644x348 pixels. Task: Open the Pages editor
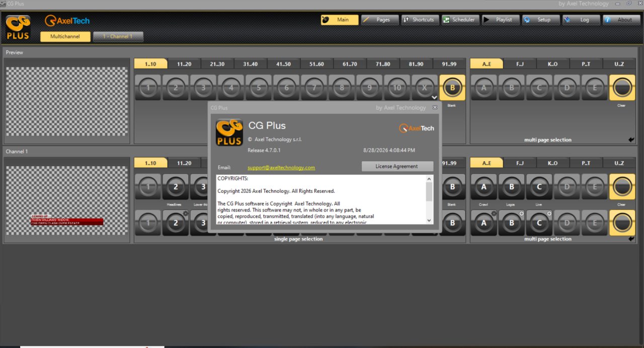click(380, 20)
